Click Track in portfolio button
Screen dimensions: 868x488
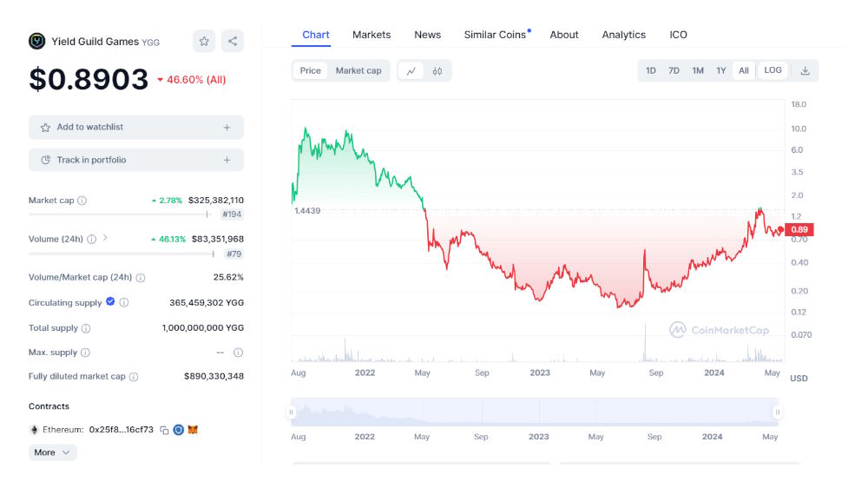pos(136,160)
